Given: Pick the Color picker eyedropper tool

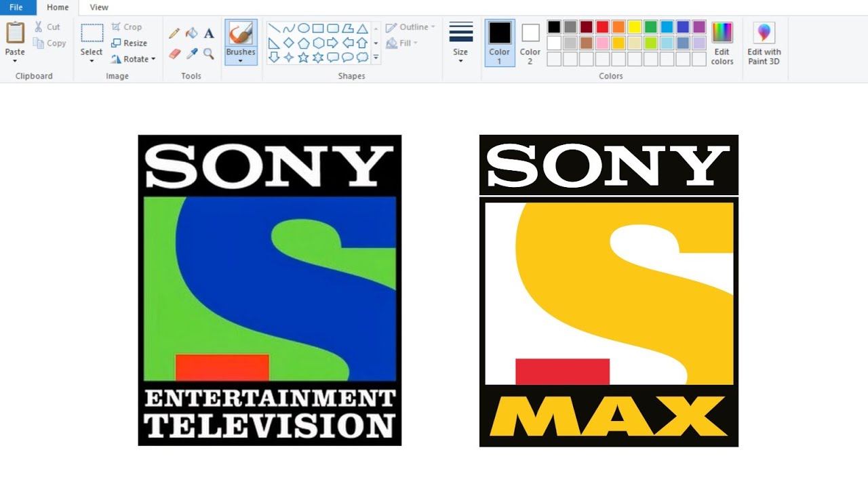Looking at the screenshot, I should pyautogui.click(x=192, y=54).
